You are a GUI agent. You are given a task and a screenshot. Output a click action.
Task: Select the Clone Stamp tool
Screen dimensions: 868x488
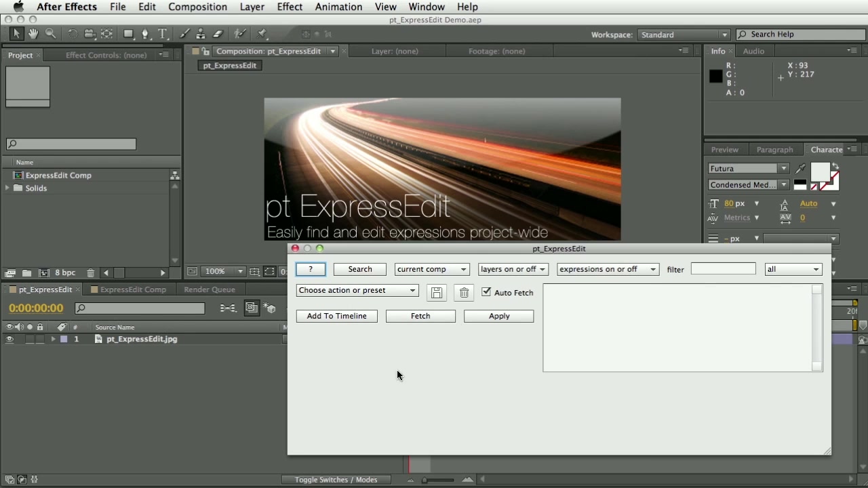[x=201, y=34]
